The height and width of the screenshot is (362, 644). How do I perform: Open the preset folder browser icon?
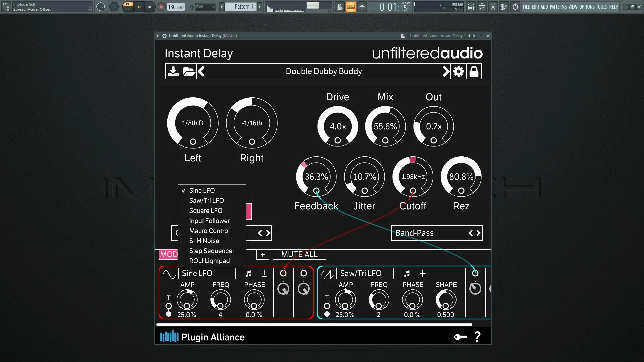tap(189, 71)
